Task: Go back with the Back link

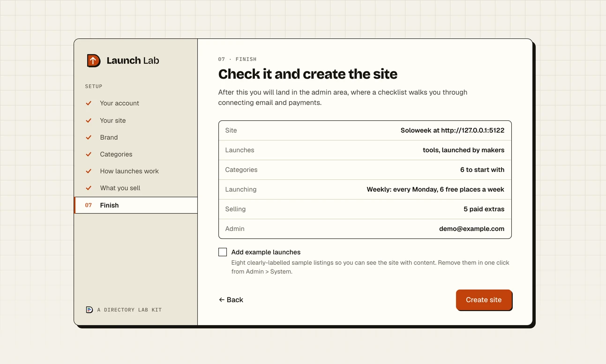Action: [231, 300]
